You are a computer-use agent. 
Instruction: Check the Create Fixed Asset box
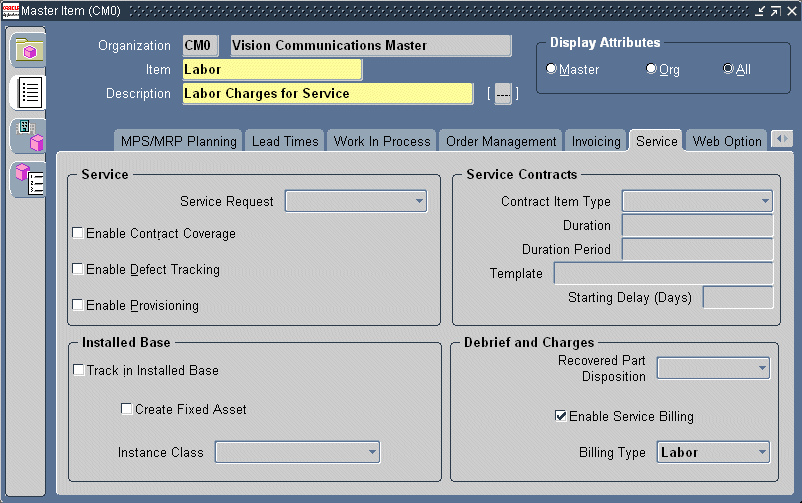pos(126,408)
